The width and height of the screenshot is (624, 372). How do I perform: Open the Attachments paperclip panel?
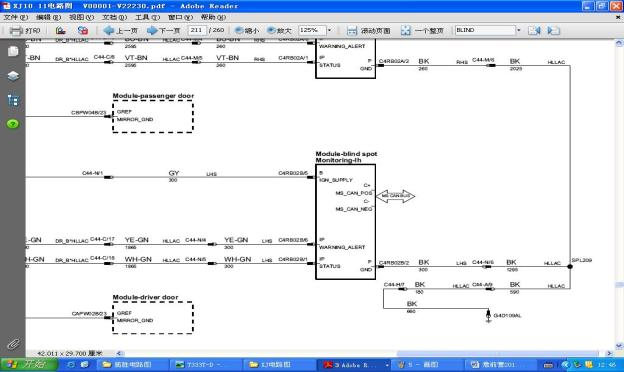point(13,344)
